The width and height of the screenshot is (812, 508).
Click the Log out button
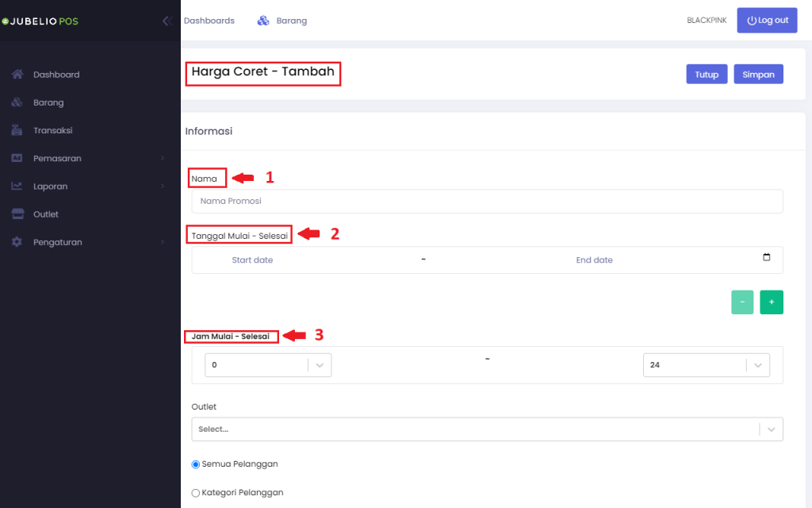767,20
